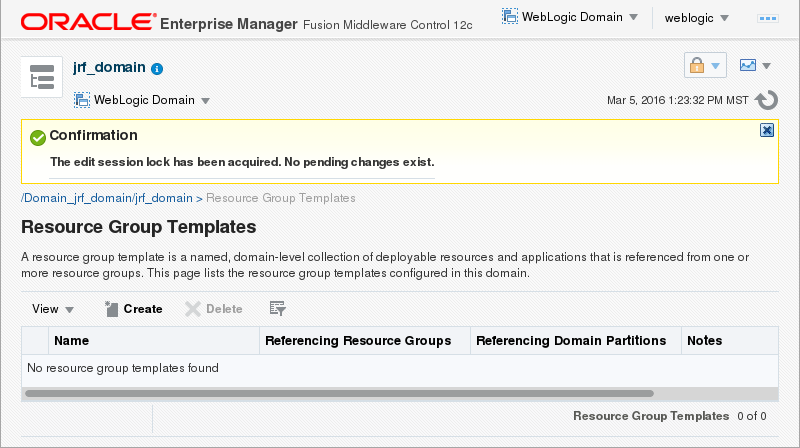Click the horizontal table scrollbar
Viewport: 800px width, 448px height.
(338, 394)
